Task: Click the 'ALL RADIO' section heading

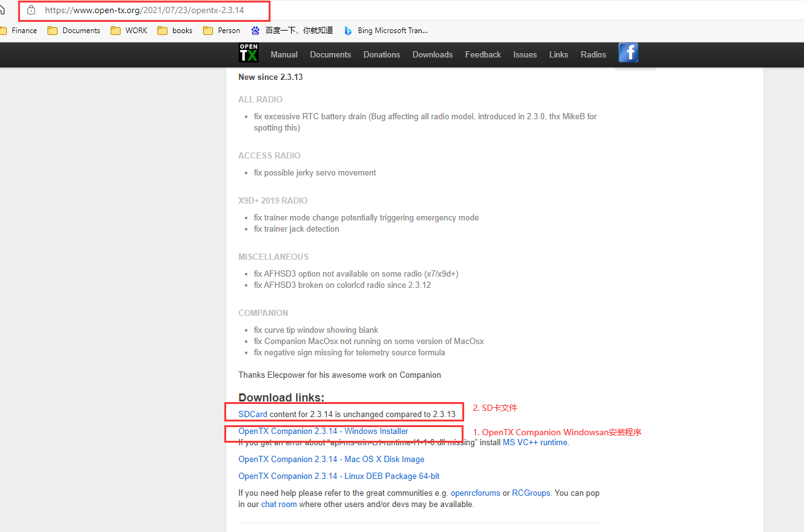Action: [x=261, y=99]
